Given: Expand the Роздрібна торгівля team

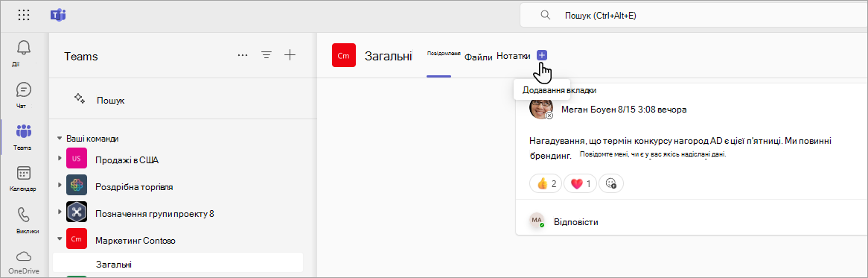Looking at the screenshot, I should [60, 185].
